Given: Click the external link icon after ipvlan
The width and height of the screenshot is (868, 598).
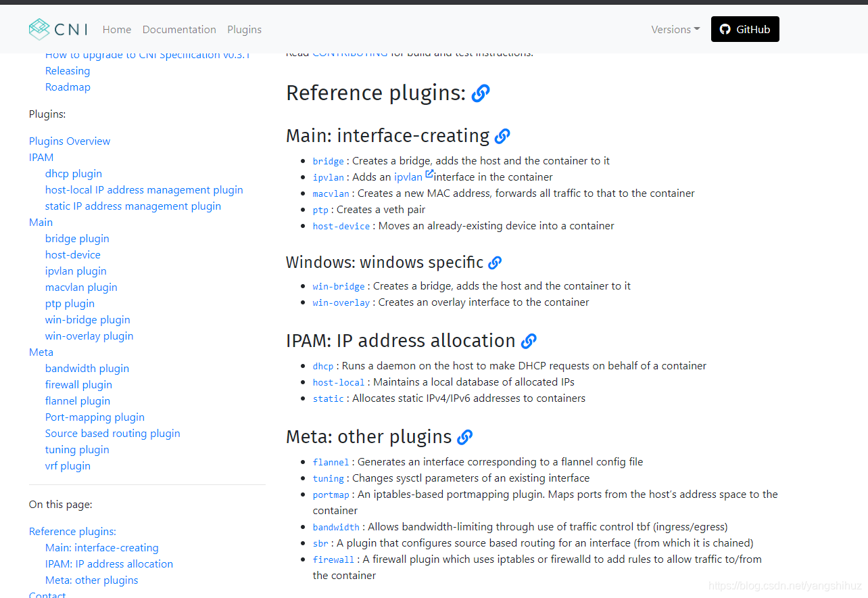Looking at the screenshot, I should pos(429,174).
